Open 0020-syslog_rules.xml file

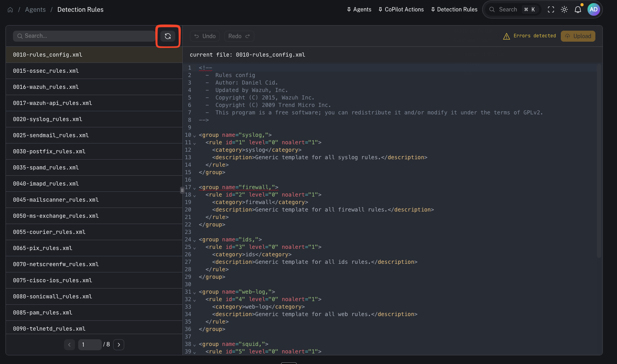point(94,119)
